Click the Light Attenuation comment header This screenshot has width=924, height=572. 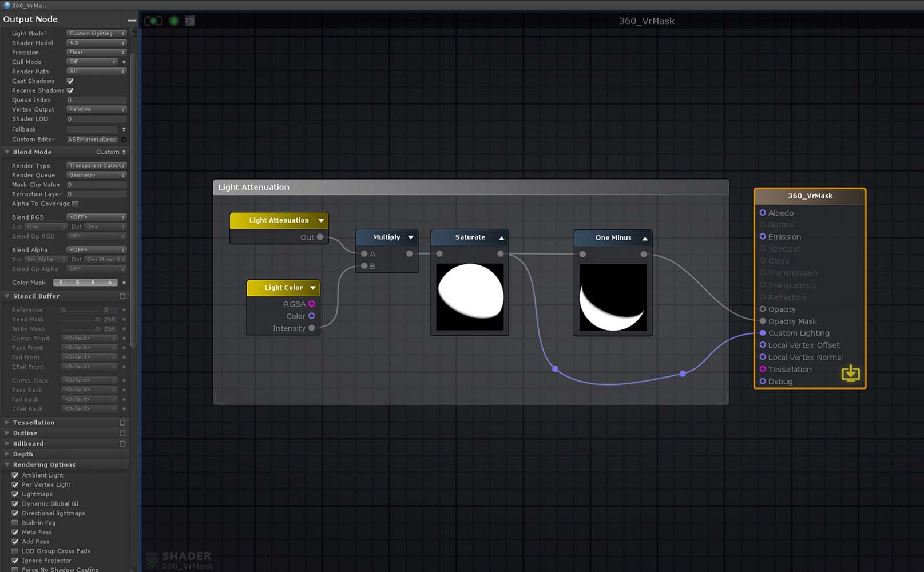click(471, 187)
